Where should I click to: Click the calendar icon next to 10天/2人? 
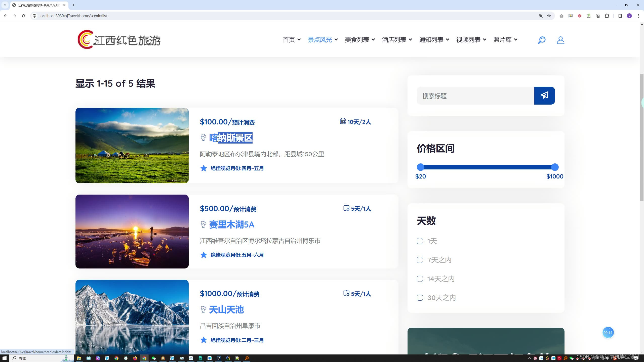pos(343,121)
